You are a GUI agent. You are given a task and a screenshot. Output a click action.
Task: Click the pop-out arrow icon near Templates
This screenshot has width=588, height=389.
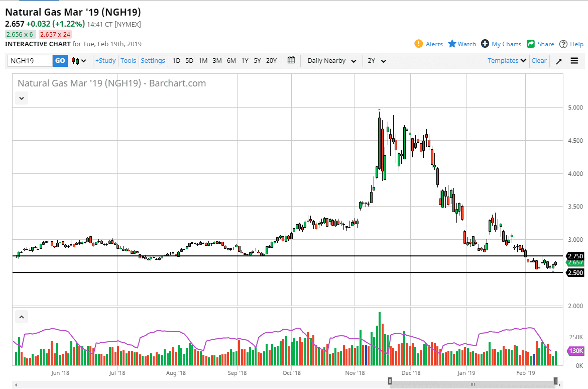pos(558,60)
